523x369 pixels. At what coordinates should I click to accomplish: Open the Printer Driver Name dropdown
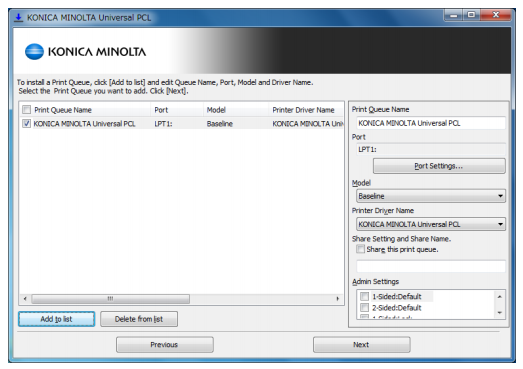tap(431, 224)
